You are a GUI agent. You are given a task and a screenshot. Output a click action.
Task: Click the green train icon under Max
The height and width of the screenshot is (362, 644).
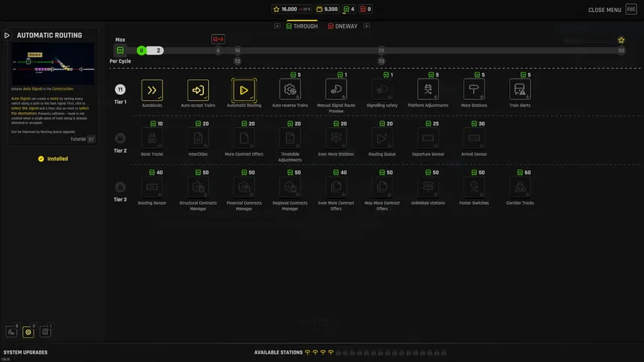(120, 50)
